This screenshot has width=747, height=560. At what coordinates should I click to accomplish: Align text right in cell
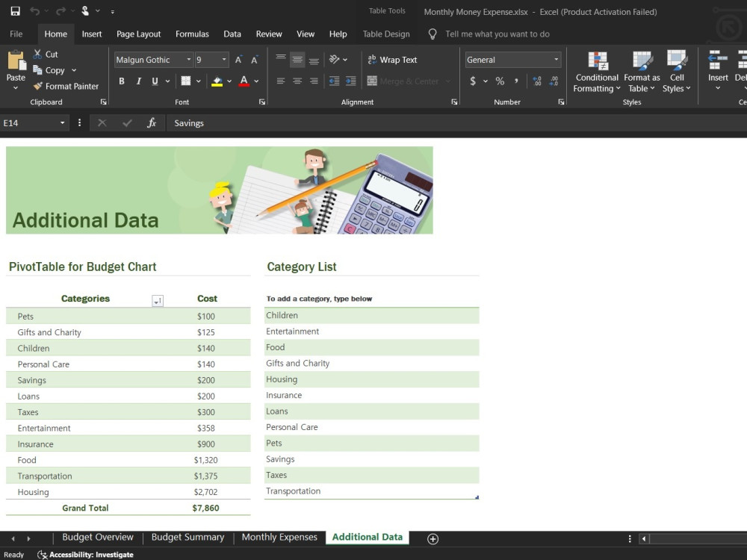(314, 81)
